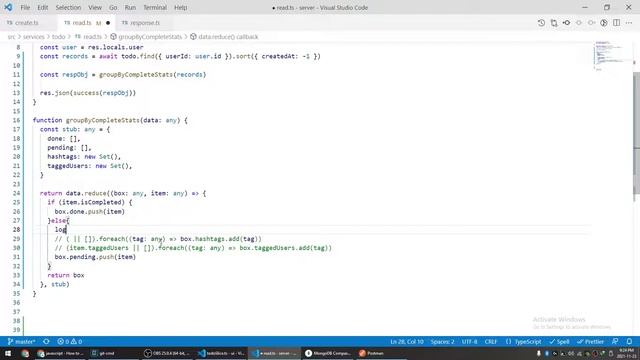The width and height of the screenshot is (640, 360).
Task: Click Ln 28, Col 10 cursor position
Action: (x=407, y=342)
